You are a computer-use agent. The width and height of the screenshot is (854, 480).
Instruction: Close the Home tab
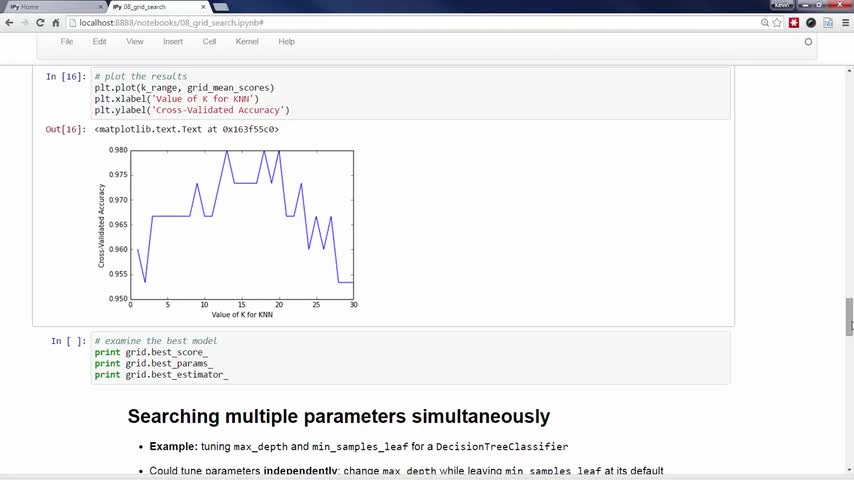[101, 7]
